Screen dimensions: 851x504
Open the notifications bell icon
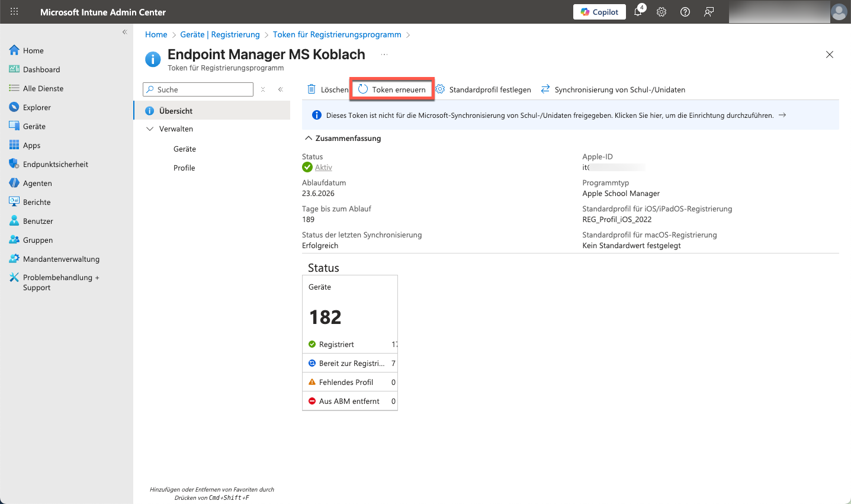(x=638, y=12)
